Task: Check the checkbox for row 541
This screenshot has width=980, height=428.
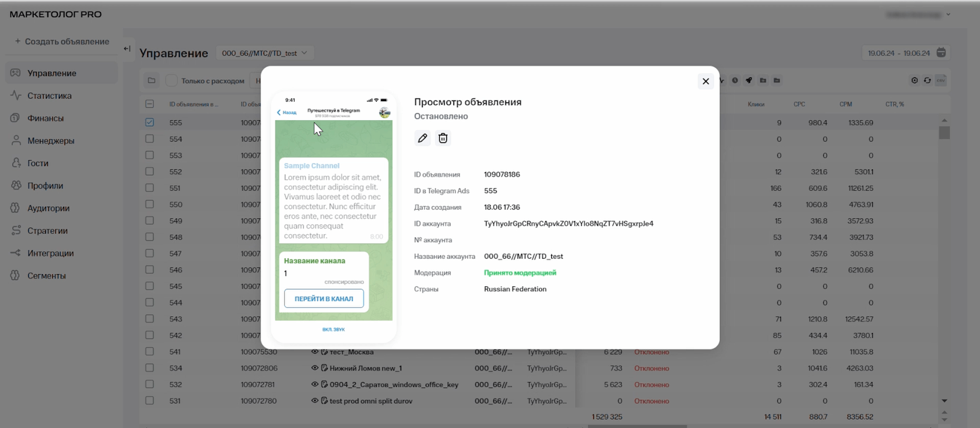Action: (149, 351)
